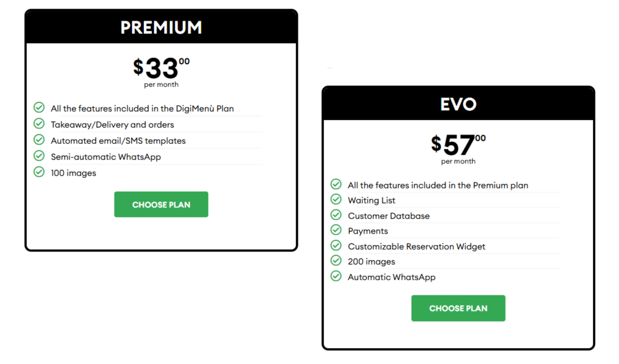
Task: Click the checkmark beside Automated email/SMS templates
Action: click(x=39, y=140)
